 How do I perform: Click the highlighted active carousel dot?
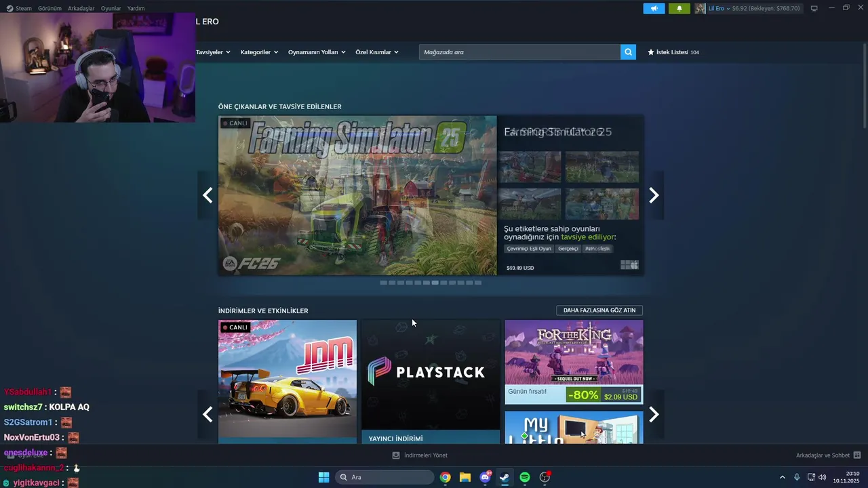(x=435, y=283)
